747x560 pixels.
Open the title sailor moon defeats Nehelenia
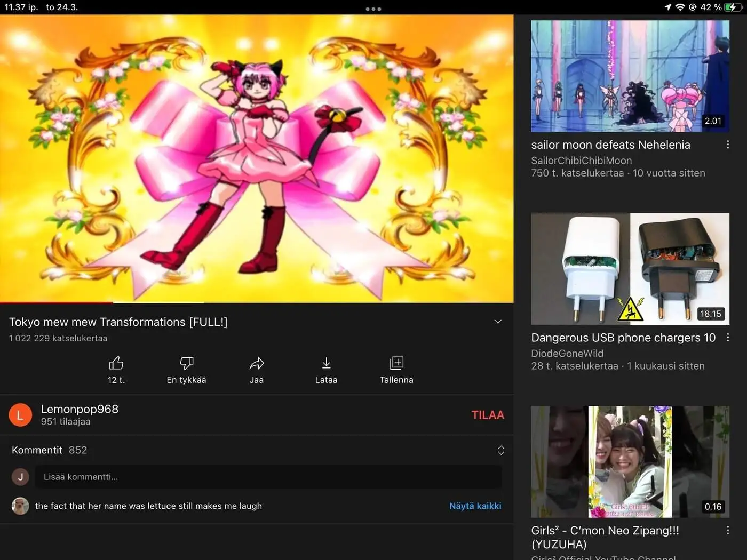click(x=610, y=145)
